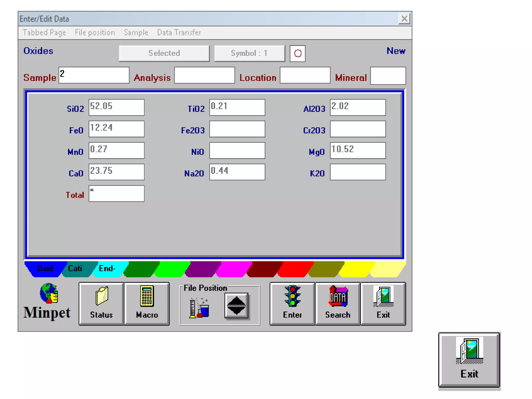Click the Mineral input field
This screenshot has height=399, width=532.
click(x=388, y=76)
